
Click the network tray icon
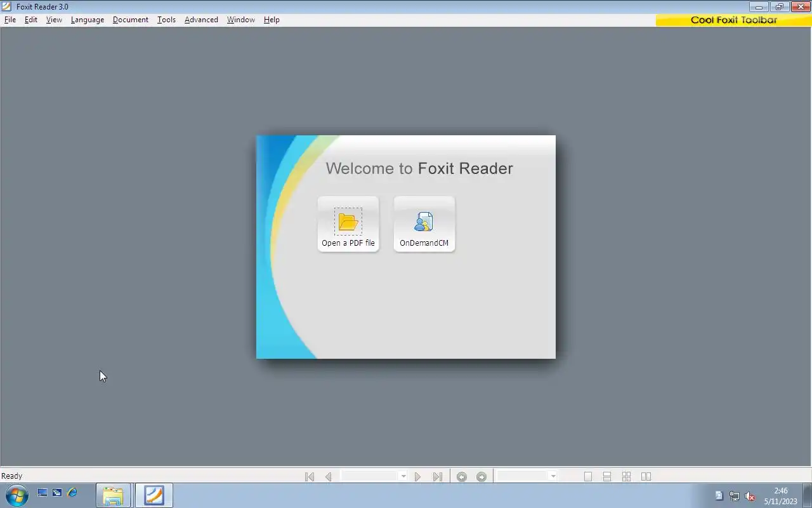point(735,496)
